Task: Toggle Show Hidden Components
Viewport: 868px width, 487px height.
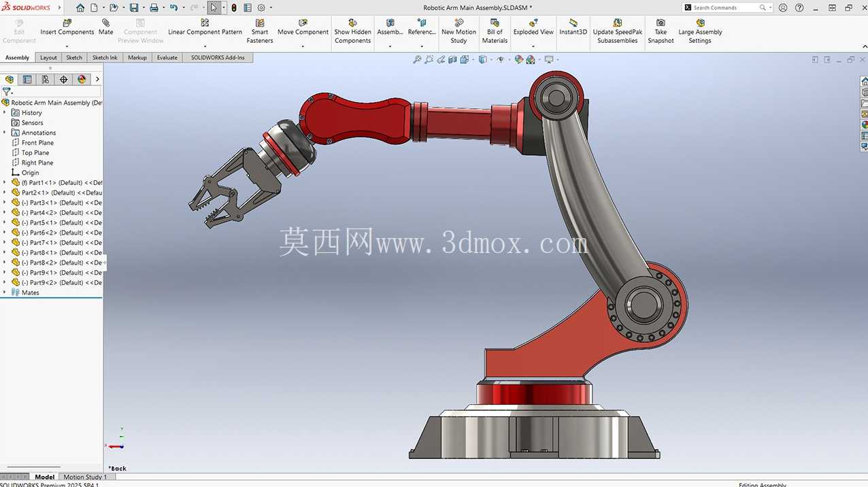Action: (352, 31)
